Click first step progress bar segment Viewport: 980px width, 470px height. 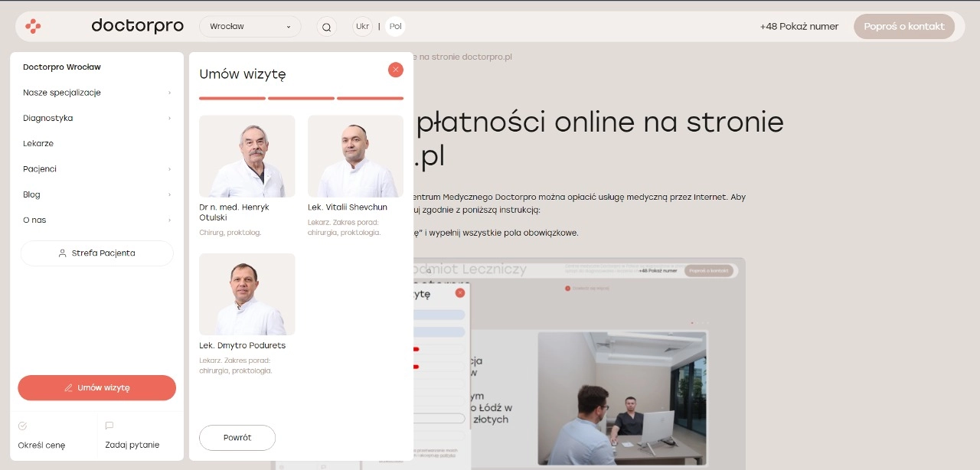click(232, 98)
